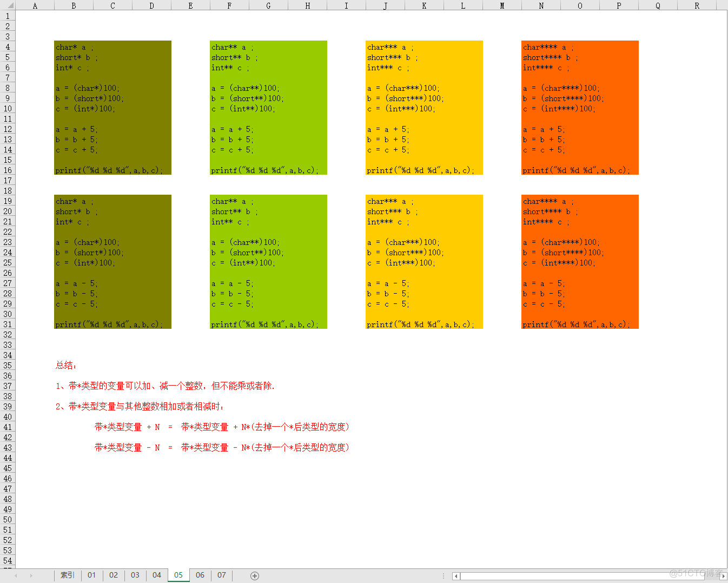This screenshot has width=728, height=583.
Task: Click yellow 'a = a - 5;' in row 27
Action: pyautogui.click(x=388, y=283)
